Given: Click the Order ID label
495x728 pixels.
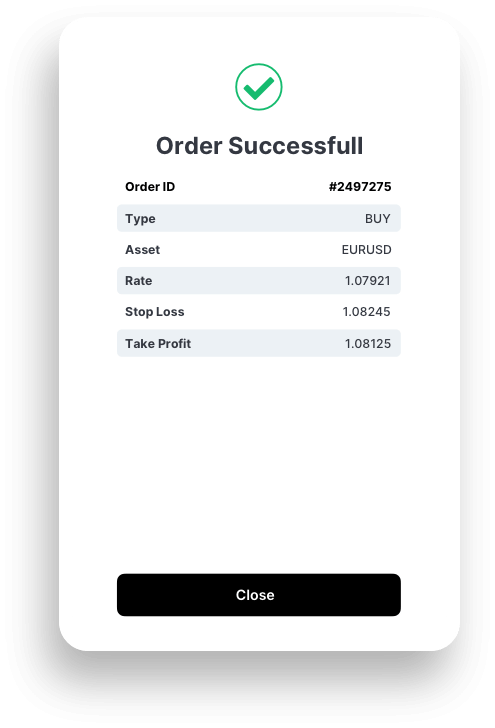Looking at the screenshot, I should pos(150,187).
